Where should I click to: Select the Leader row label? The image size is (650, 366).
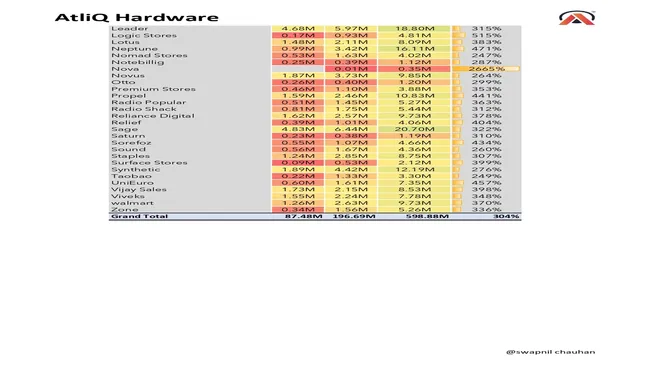[130, 29]
